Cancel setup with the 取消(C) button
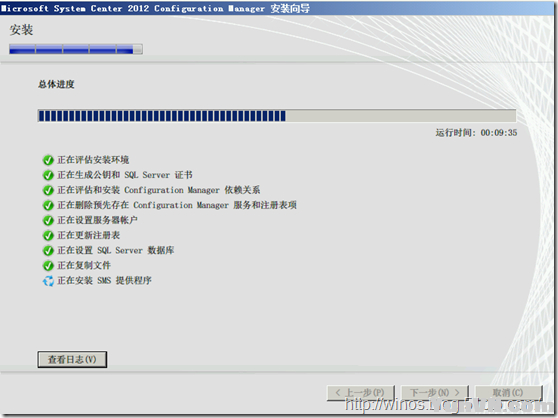Viewport: 558px width, 418px height. [508, 393]
